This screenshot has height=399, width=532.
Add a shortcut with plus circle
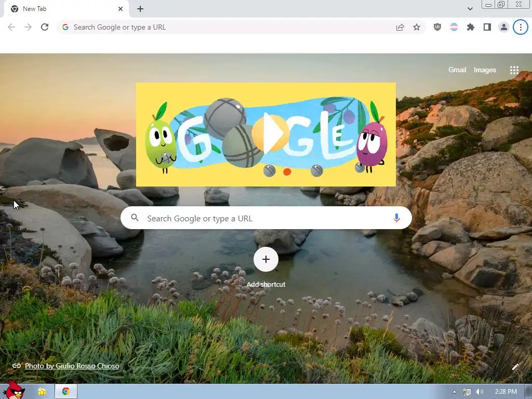pyautogui.click(x=266, y=259)
